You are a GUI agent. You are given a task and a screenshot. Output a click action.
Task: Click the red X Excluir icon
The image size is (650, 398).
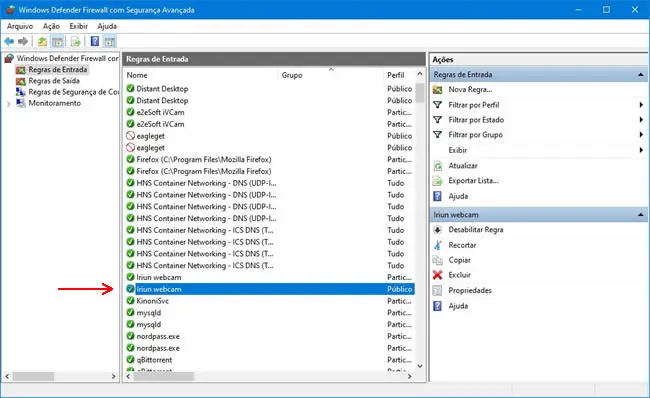tap(437, 275)
